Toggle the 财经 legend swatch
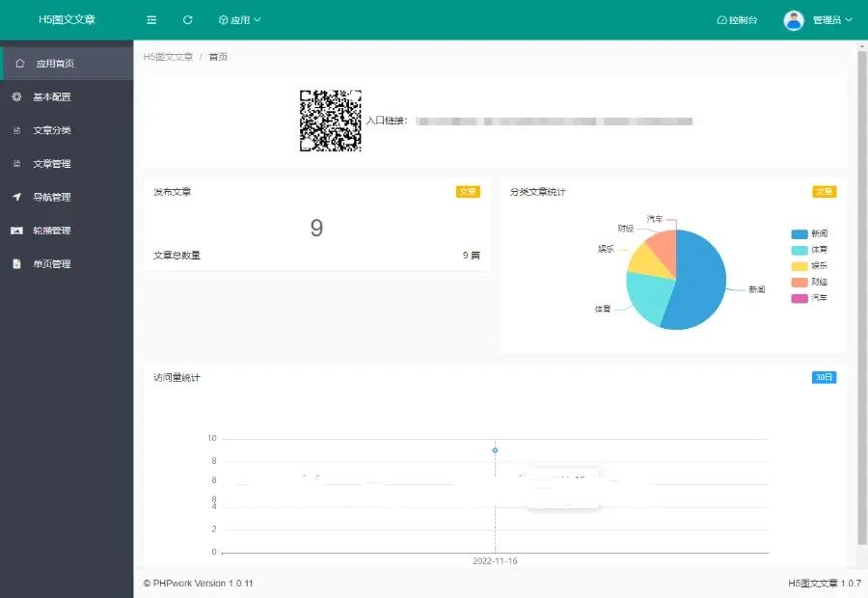The width and height of the screenshot is (868, 598). [800, 282]
